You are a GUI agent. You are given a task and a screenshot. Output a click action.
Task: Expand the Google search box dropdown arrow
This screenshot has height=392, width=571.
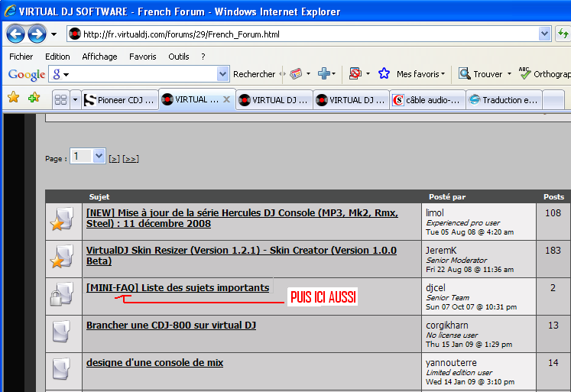[223, 74]
